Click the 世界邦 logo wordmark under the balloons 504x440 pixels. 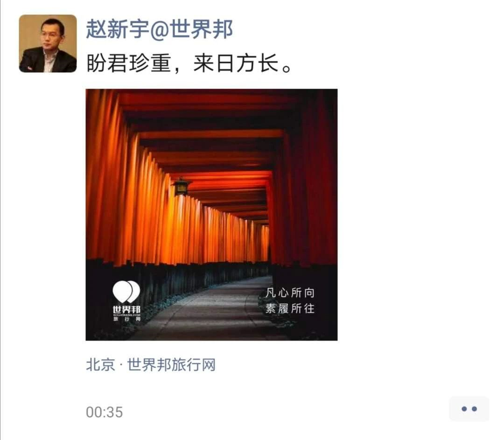point(126,309)
